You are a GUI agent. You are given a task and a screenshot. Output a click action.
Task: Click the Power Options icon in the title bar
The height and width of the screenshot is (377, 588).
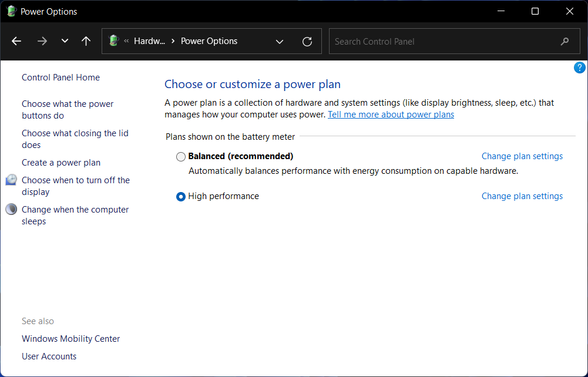pos(12,11)
